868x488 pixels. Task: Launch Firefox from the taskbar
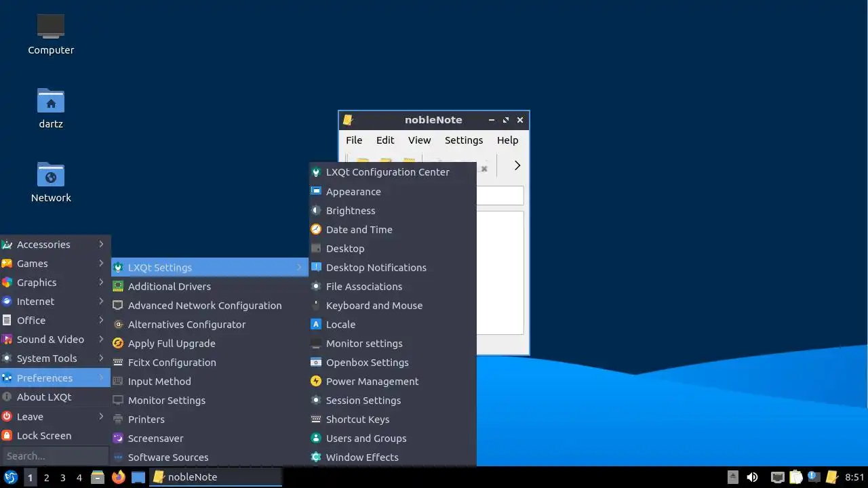pos(118,477)
